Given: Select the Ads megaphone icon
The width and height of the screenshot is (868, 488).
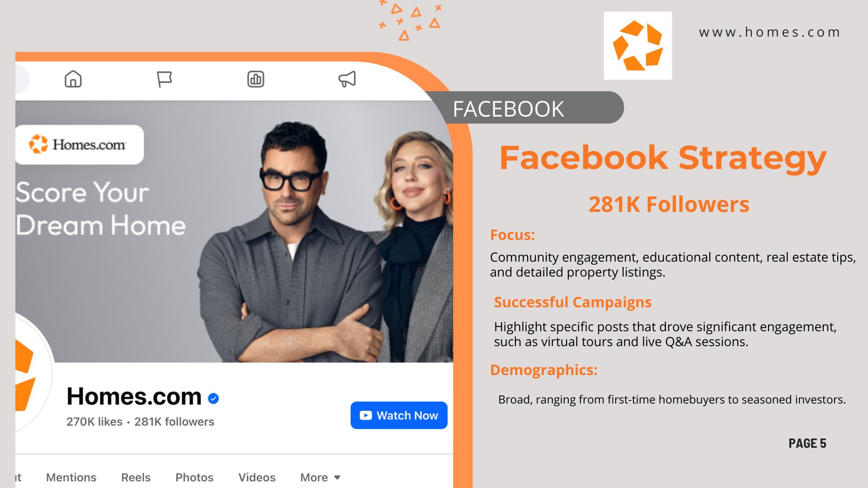Looking at the screenshot, I should [347, 79].
